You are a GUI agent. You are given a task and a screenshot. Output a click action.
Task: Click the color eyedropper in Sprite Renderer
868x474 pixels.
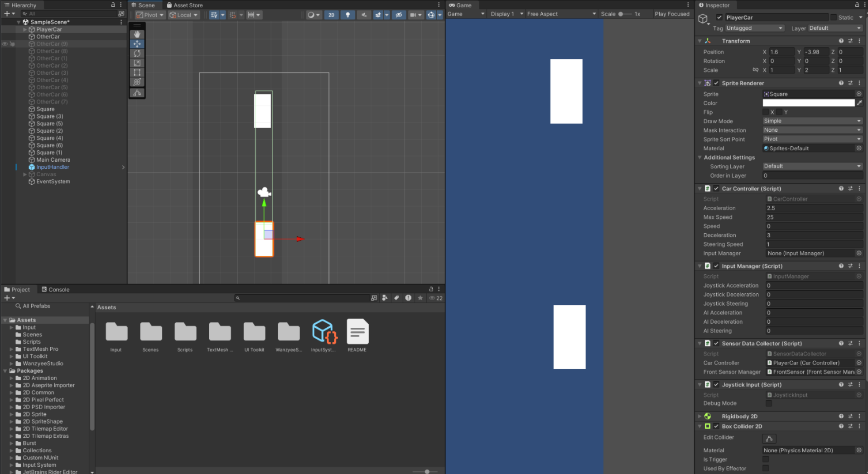[x=859, y=103]
